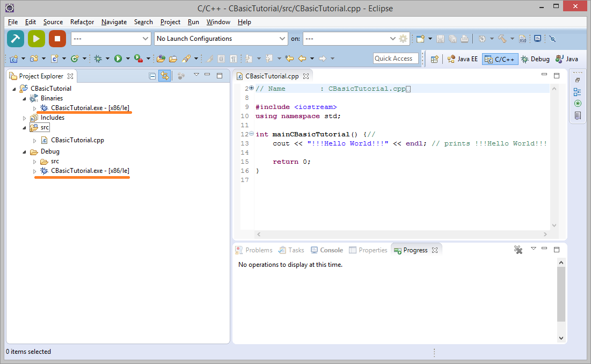Toggle the block selection mode icon
The image size is (591, 364).
coord(221,59)
